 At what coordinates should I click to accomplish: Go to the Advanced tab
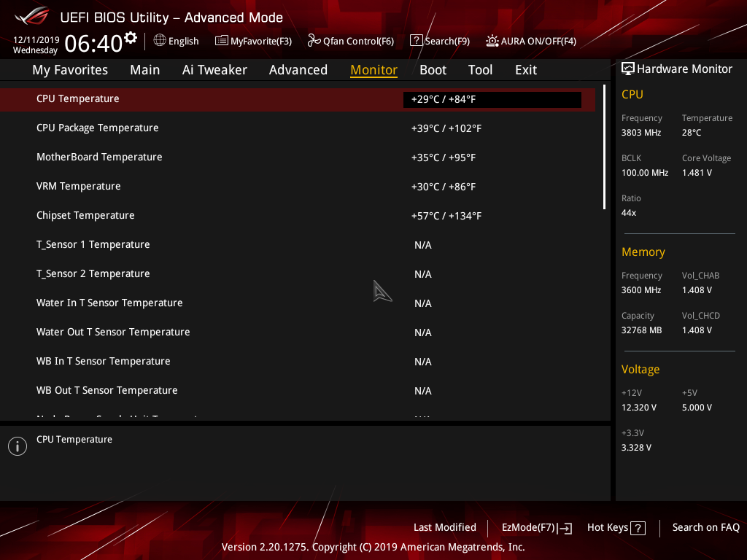298,69
